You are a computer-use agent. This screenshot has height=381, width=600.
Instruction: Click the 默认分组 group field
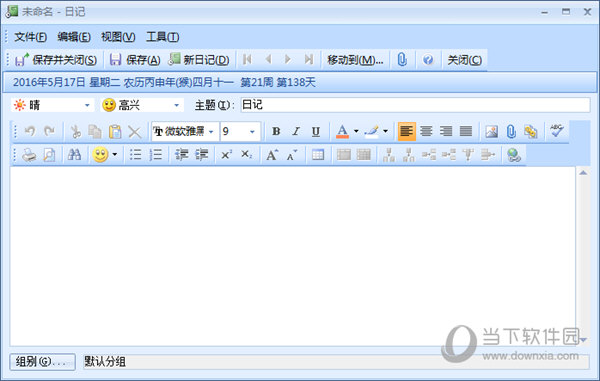(336, 361)
